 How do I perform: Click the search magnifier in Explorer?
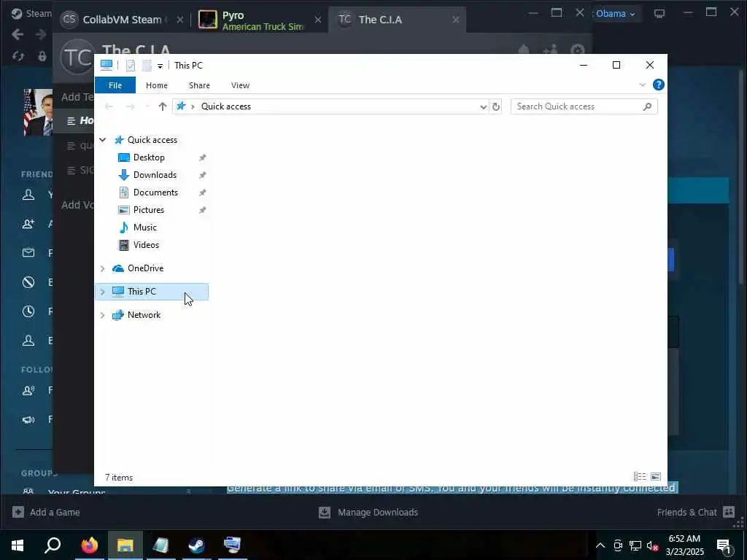[647, 106]
